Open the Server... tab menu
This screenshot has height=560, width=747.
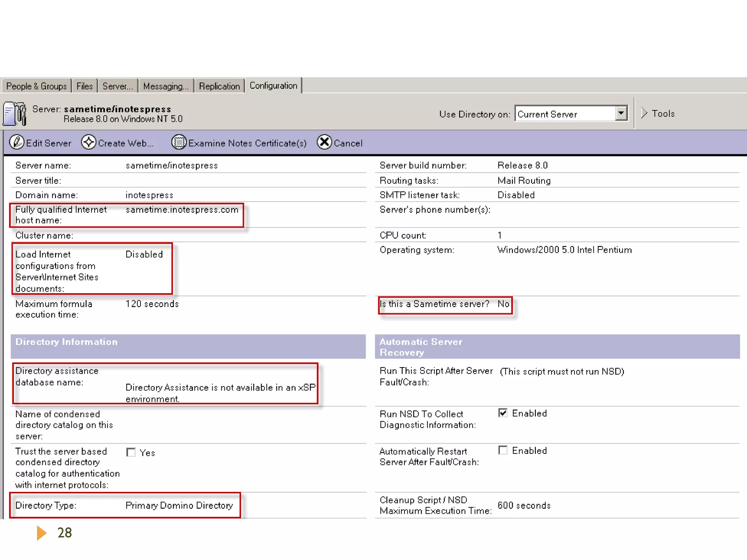coord(117,86)
